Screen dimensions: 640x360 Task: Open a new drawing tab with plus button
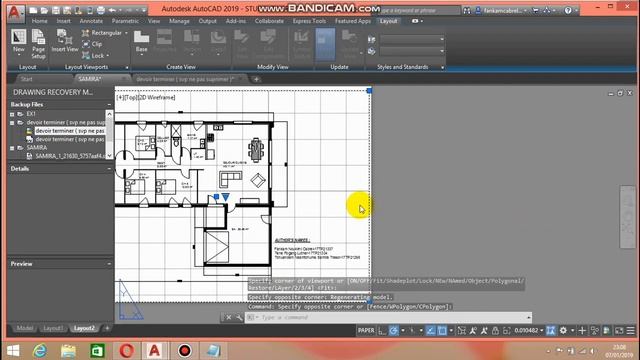256,79
